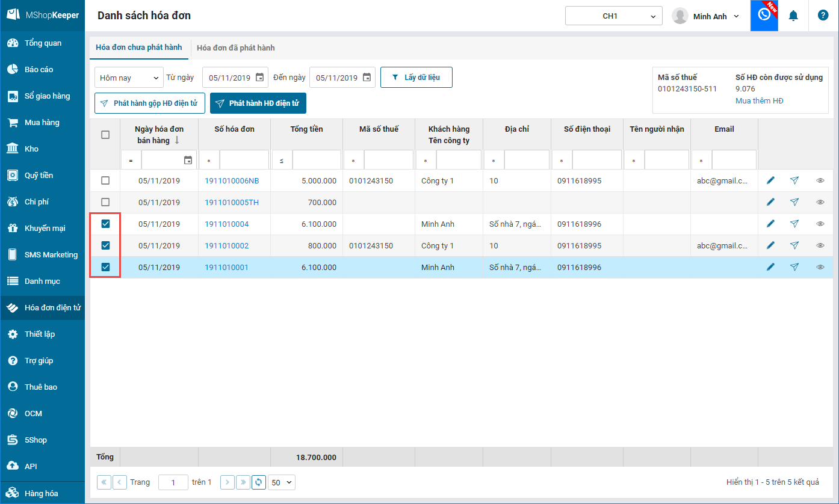Open the page size 50 dropdown
Image resolution: width=839 pixels, height=504 pixels.
(x=282, y=482)
